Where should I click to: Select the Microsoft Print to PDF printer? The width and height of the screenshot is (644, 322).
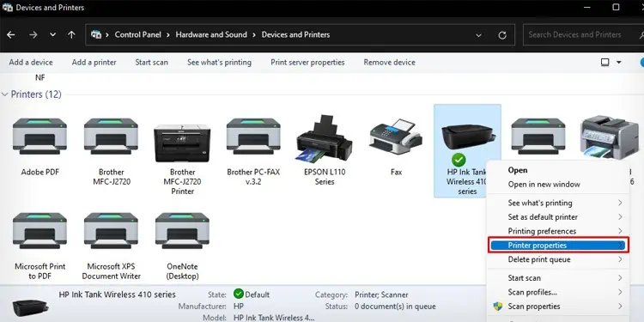(x=39, y=230)
